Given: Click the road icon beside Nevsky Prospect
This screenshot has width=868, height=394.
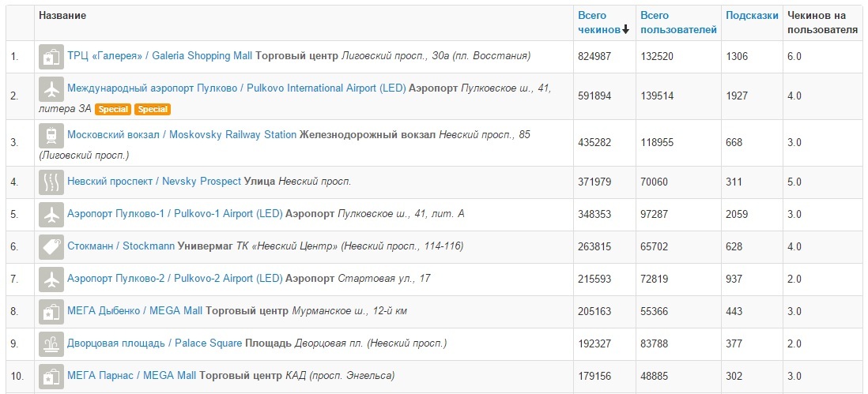Looking at the screenshot, I should point(51,182).
